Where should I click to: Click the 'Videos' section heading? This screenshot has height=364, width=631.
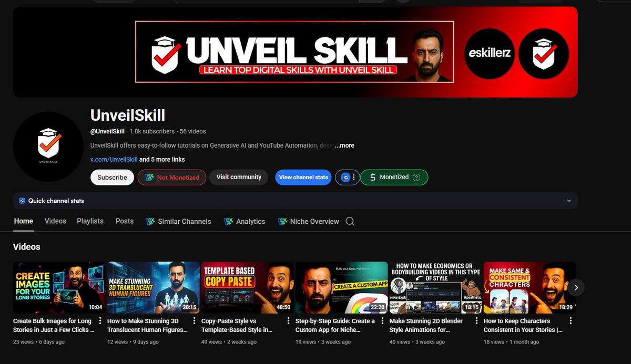(27, 247)
